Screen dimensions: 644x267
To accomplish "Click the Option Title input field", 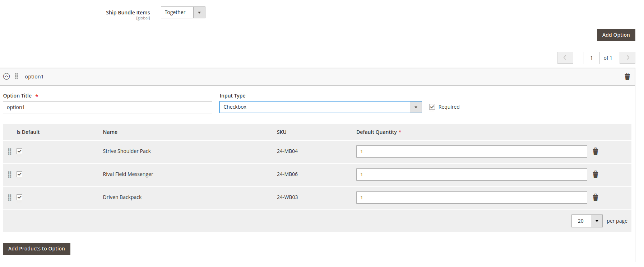I will pyautogui.click(x=107, y=107).
